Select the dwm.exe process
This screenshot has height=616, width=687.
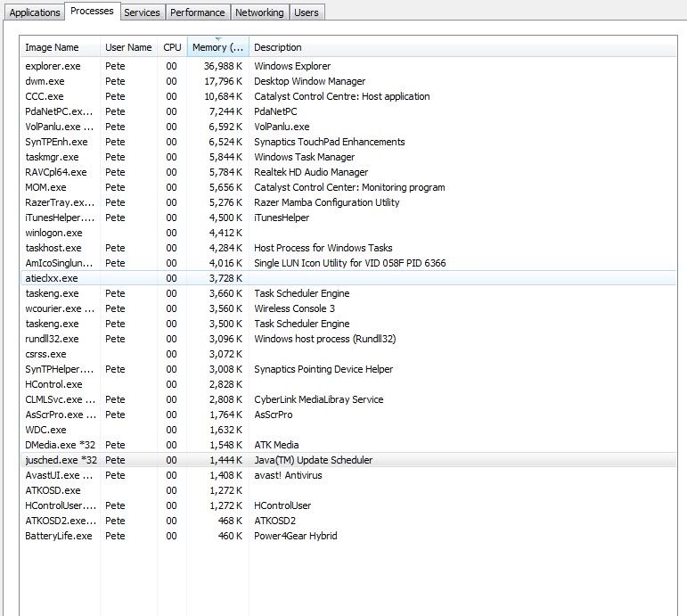(x=348, y=81)
